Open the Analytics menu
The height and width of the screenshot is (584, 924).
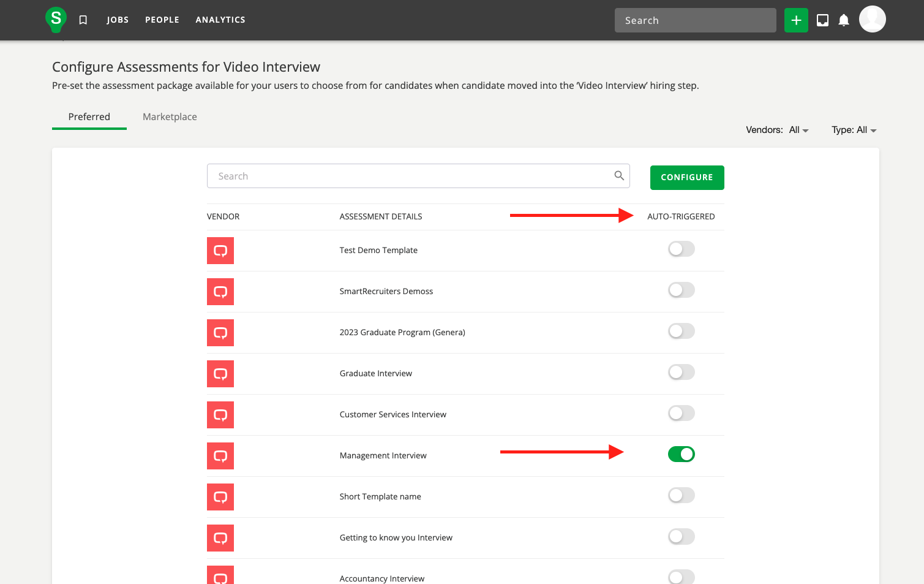click(x=220, y=20)
